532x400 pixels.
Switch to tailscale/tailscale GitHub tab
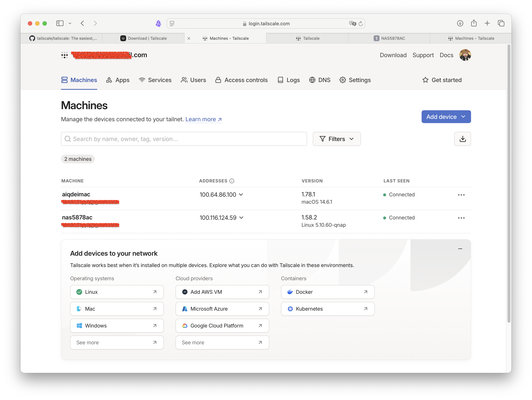click(61, 38)
